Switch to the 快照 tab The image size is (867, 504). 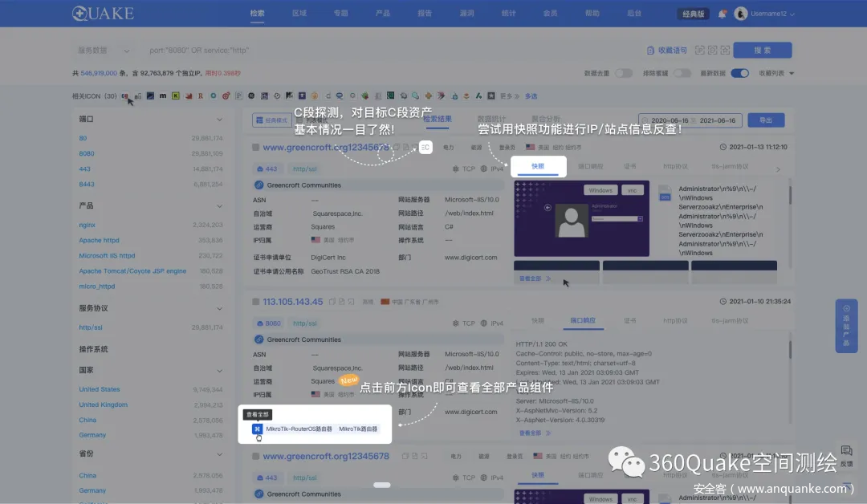538,167
